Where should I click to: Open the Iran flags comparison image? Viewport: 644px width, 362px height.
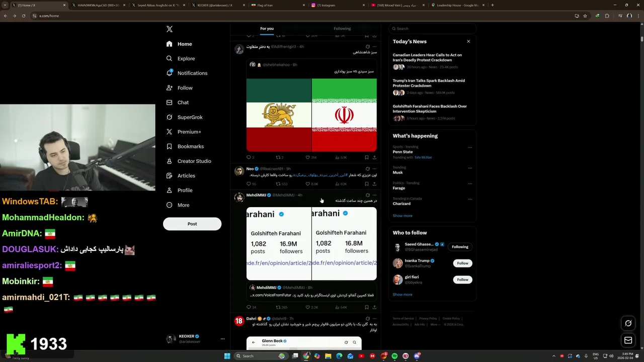coord(311,115)
